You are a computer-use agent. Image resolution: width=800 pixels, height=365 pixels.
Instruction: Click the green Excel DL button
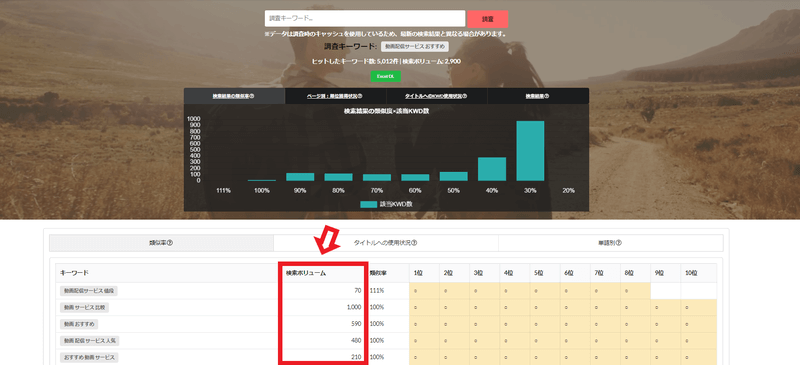(385, 76)
